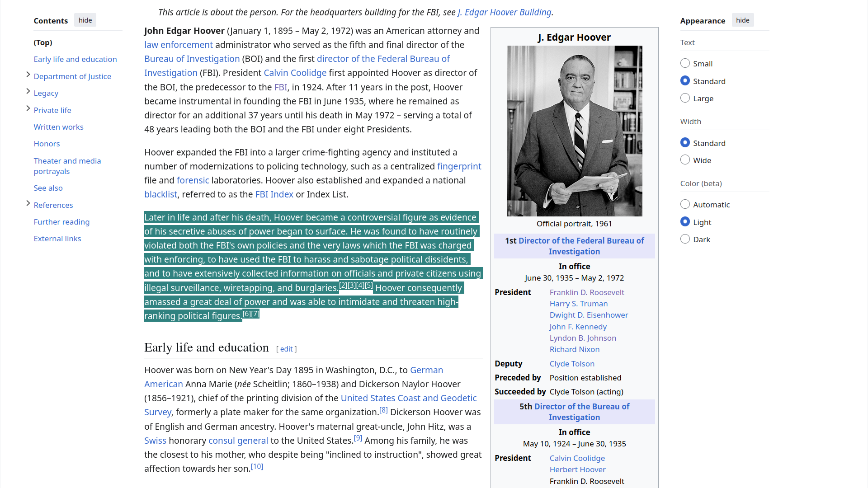Screen dimensions: 868x488
Task: Choose the Wide width option
Action: click(x=685, y=160)
